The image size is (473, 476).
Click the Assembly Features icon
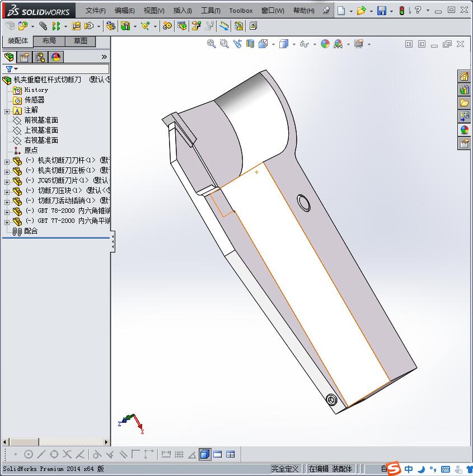click(125, 26)
